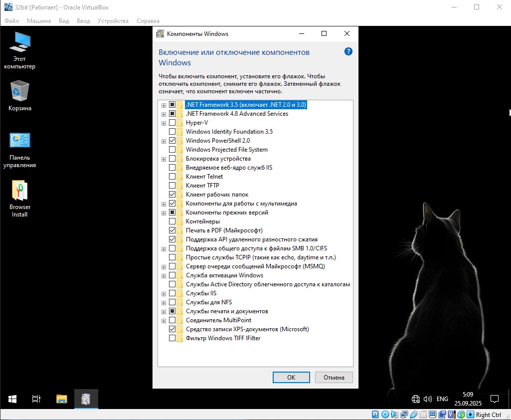Select the Browser Install folder icon

tap(19, 199)
